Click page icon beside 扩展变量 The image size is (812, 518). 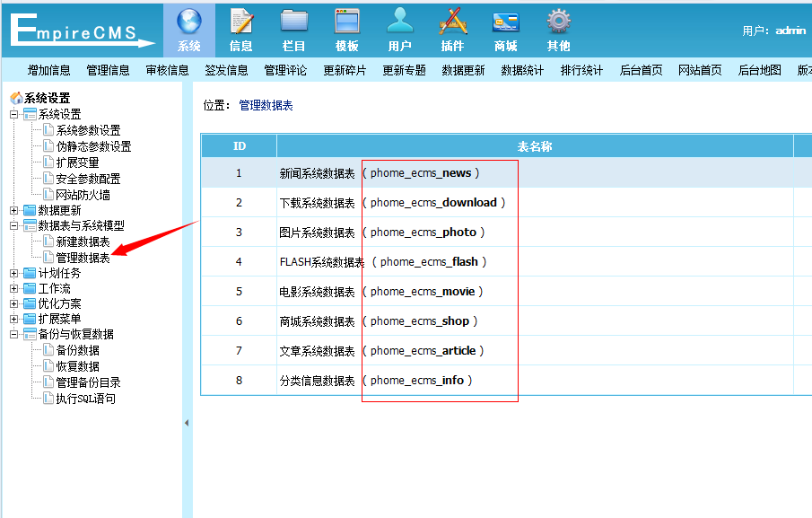point(48,162)
